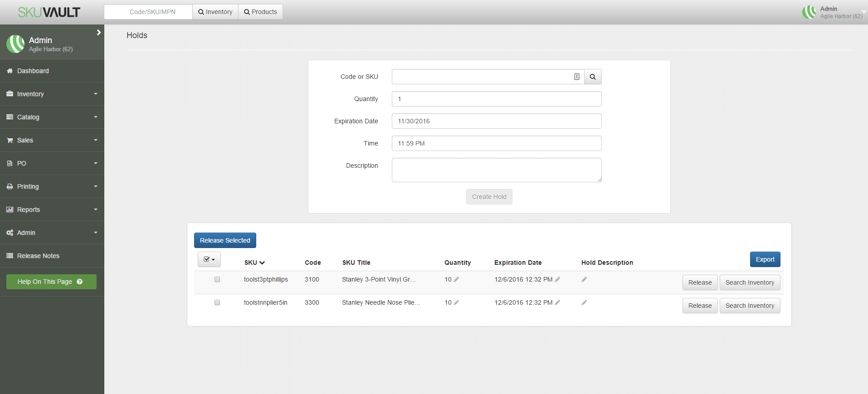
Task: Click the pencil icon next to toolst3ptphillips quantity
Action: (456, 279)
